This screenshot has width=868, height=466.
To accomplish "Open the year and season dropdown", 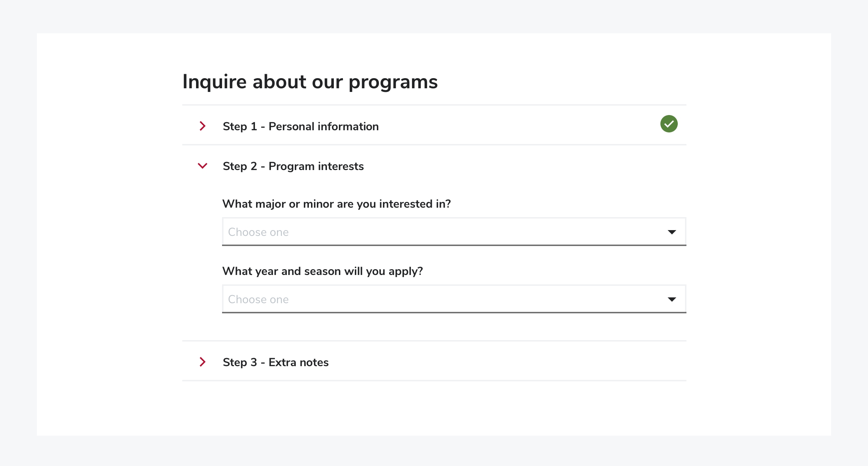I will 454,299.
